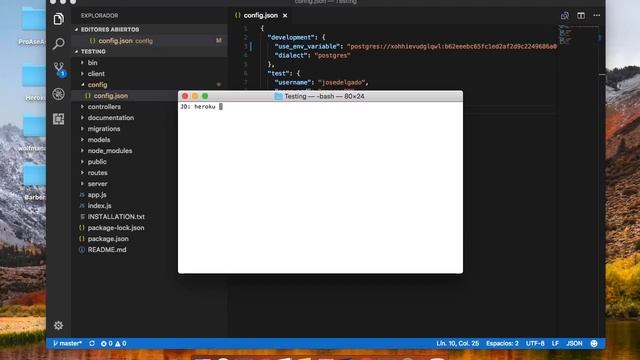640x360 pixels.
Task: Click the "development" key in editor
Action: point(291,37)
